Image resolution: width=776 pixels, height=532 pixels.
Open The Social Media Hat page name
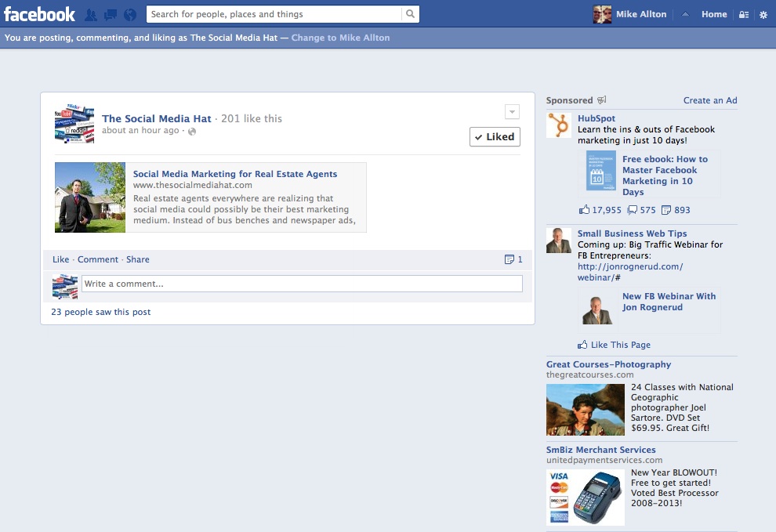[157, 118]
